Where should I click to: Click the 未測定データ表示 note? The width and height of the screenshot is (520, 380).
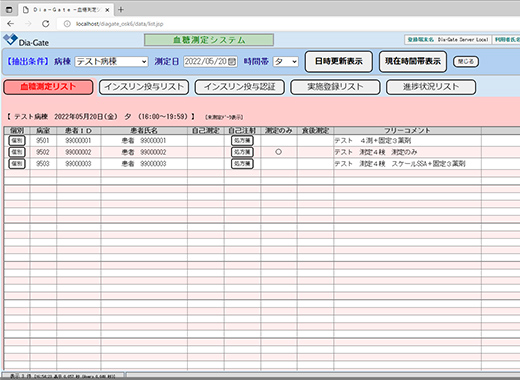[224, 117]
